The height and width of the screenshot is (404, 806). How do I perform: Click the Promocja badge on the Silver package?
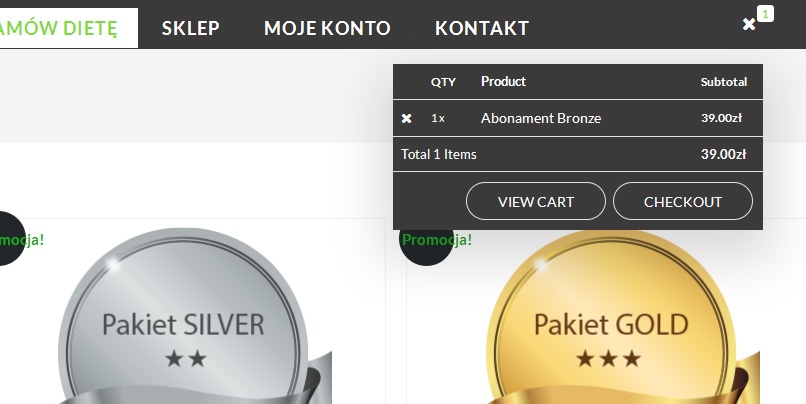coord(22,240)
